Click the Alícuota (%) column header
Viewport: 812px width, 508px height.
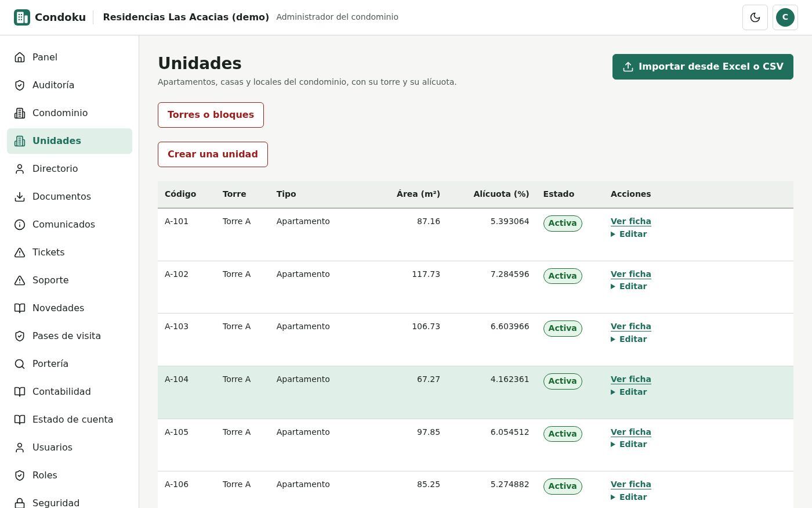pyautogui.click(x=501, y=194)
